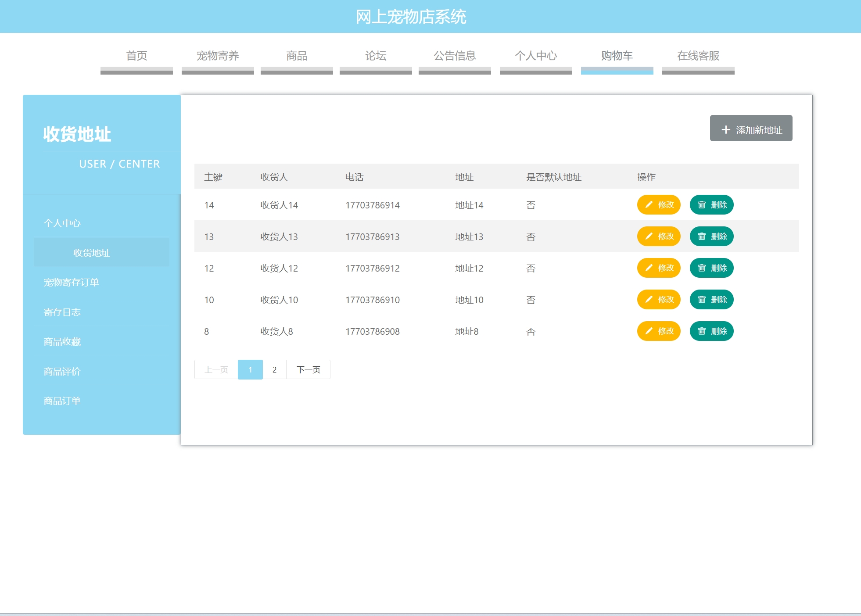Open 商品收藏 from the sidebar menu
This screenshot has width=861, height=616.
click(62, 342)
